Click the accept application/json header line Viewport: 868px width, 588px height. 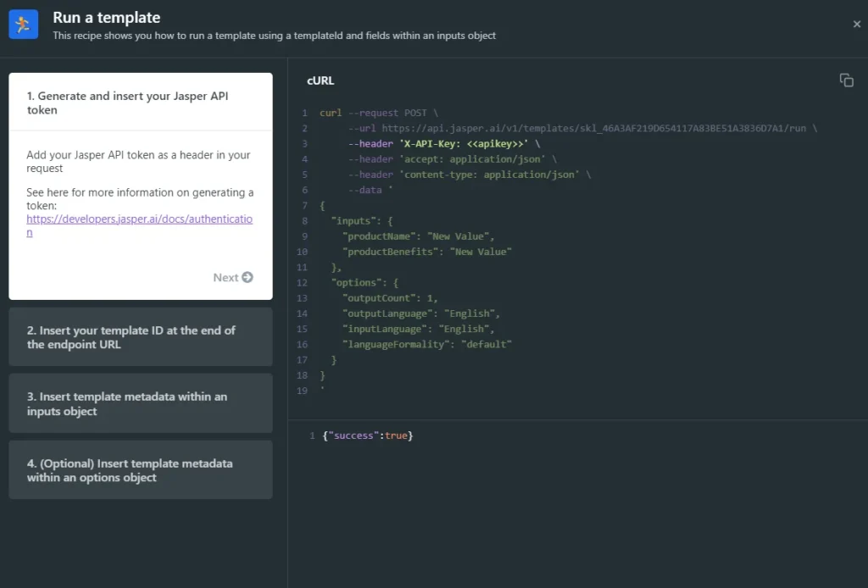452,159
